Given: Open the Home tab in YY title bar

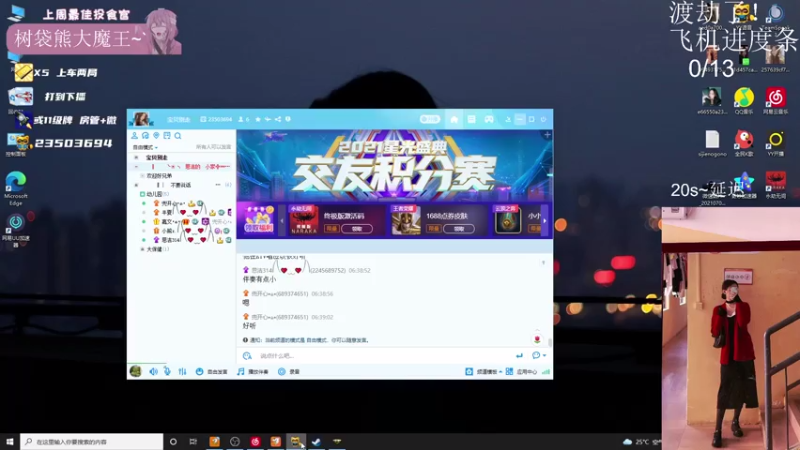Looking at the screenshot, I should point(454,119).
